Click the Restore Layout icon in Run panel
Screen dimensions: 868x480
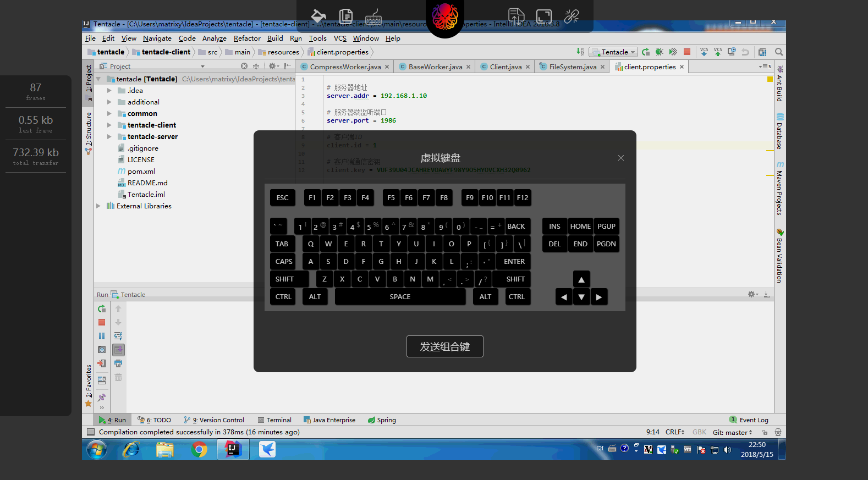(102, 380)
